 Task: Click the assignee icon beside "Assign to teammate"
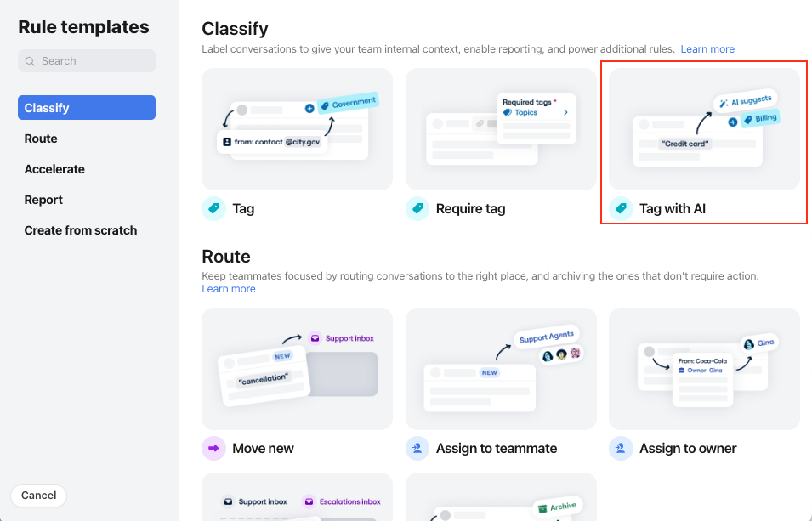tap(417, 448)
